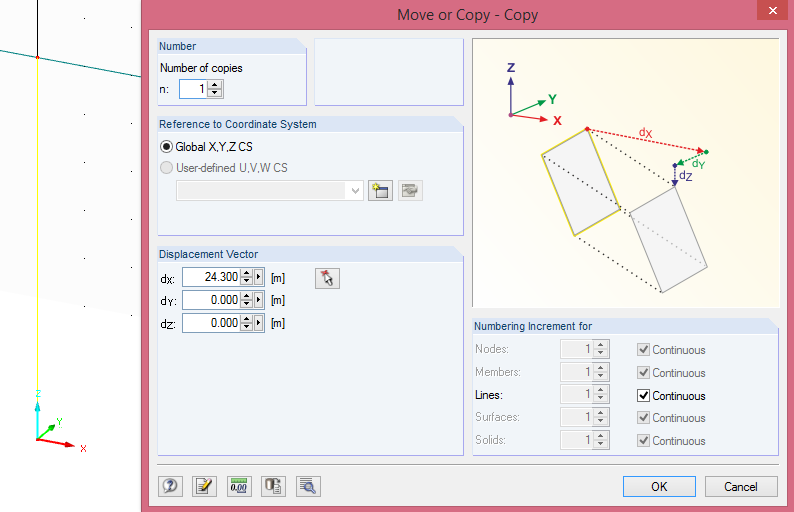Create a new user-defined coordinate system
794x512 pixels.
[380, 191]
